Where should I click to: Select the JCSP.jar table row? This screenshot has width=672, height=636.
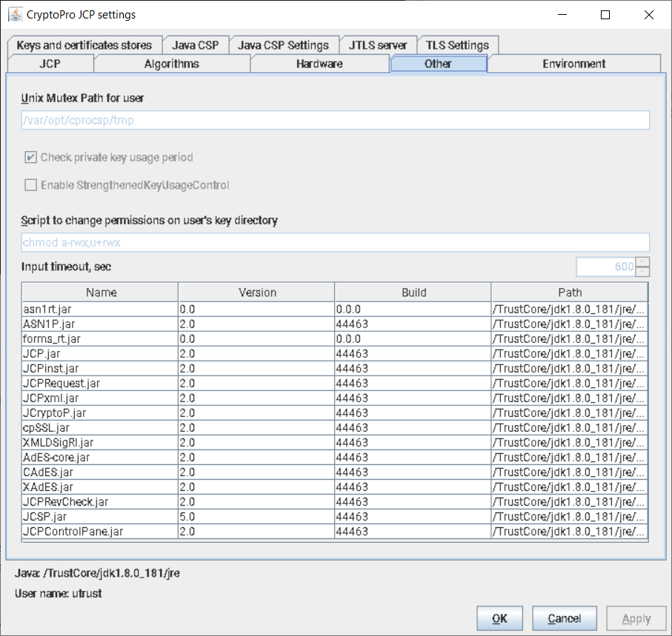[100, 517]
